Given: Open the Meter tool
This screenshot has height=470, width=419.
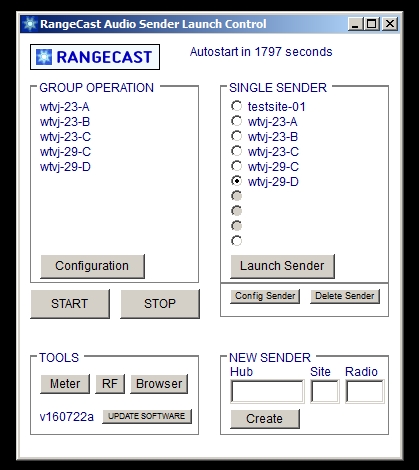Looking at the screenshot, I should point(65,384).
